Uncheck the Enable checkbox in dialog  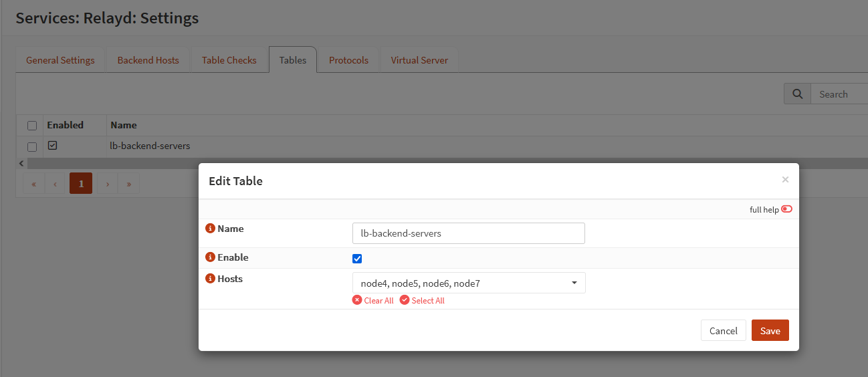click(x=357, y=259)
